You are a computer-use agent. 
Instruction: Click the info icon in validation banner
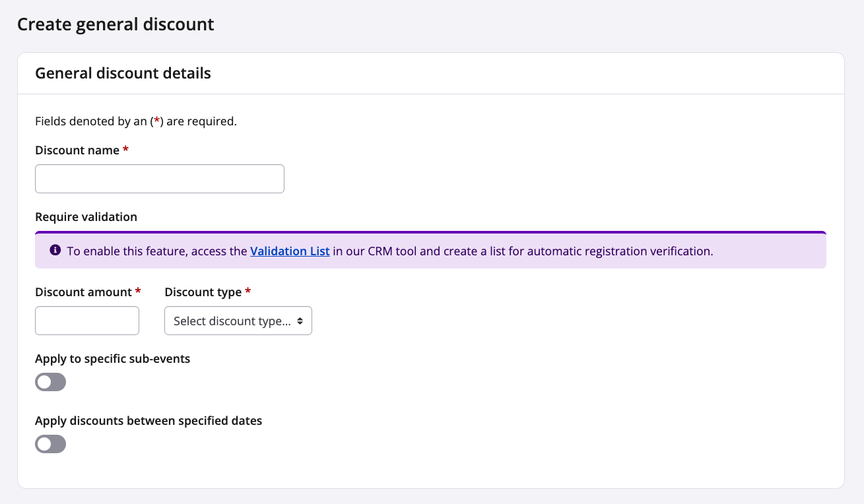pos(55,251)
